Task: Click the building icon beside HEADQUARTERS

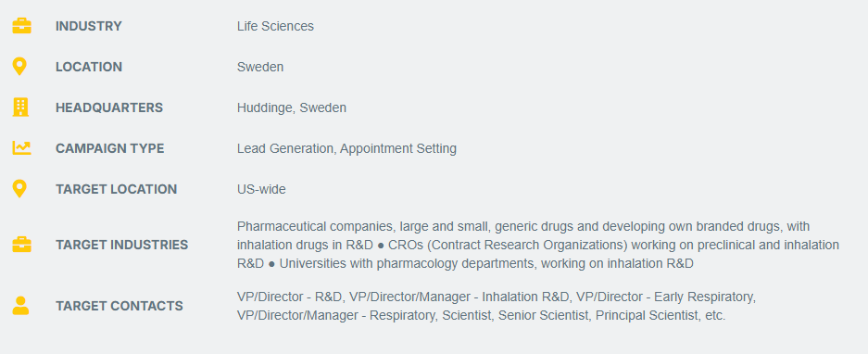Action: tap(20, 107)
